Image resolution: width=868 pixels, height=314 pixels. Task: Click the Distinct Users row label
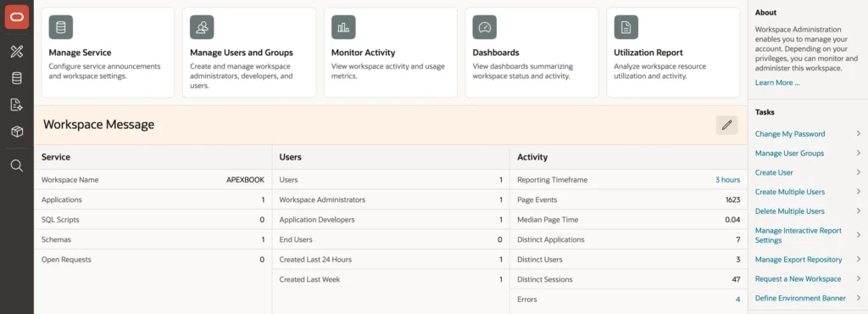tap(540, 260)
